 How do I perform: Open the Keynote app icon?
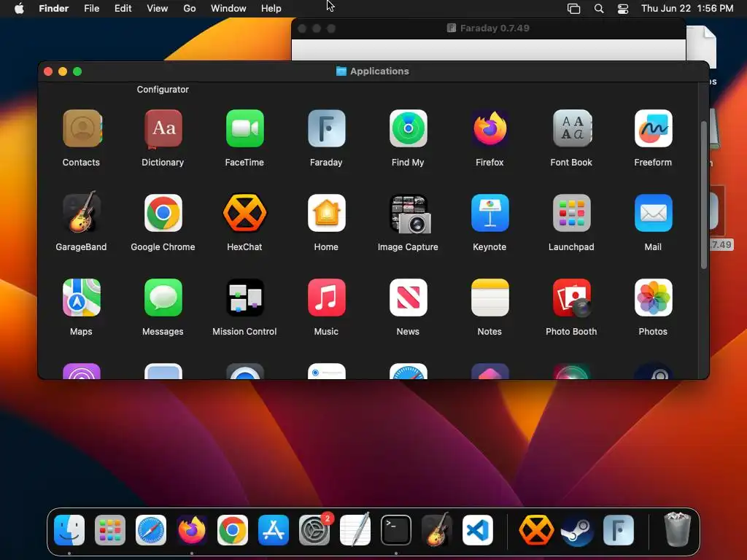click(x=489, y=213)
